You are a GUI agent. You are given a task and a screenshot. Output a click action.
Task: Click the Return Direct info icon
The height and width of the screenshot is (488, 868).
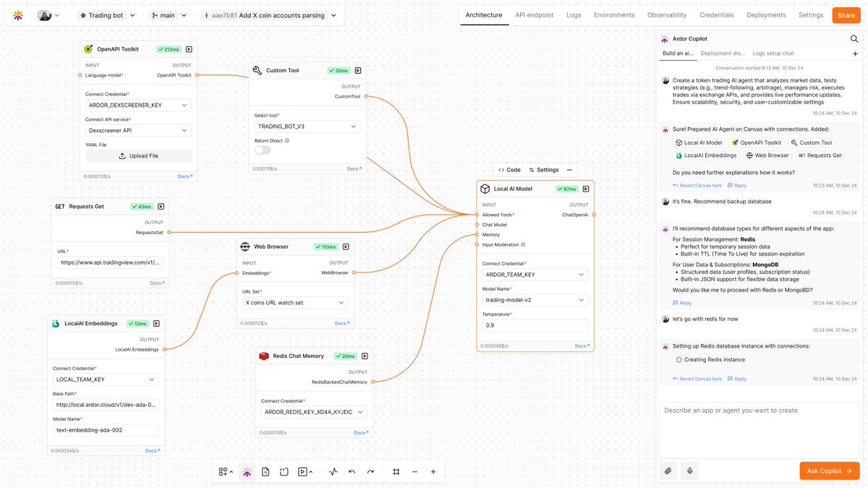(x=287, y=140)
